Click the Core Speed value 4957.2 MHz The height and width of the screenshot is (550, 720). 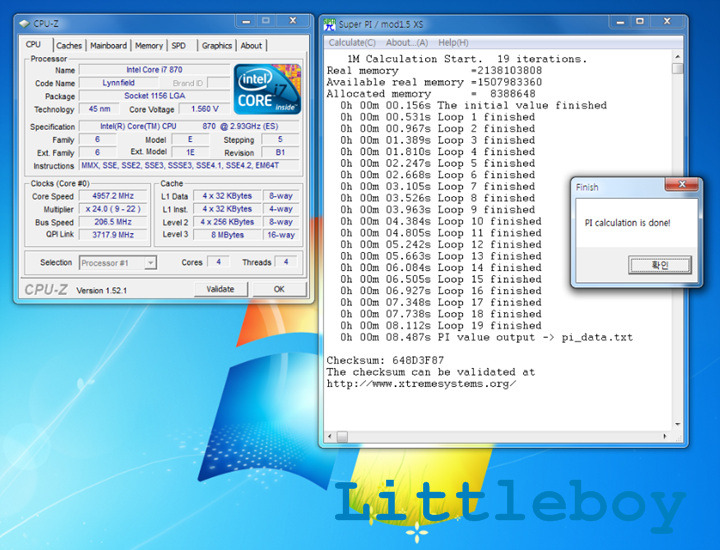pos(113,196)
